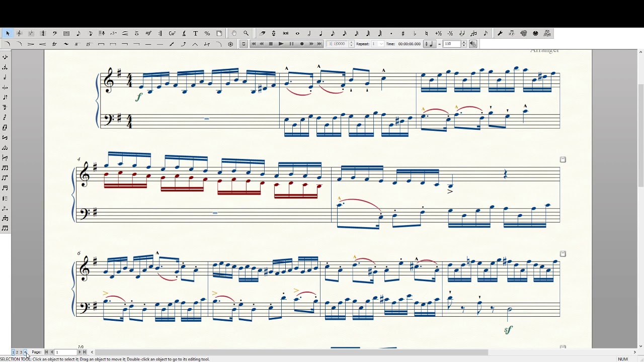644x362 pixels.
Task: Choose the Resize tool (percent sign)
Action: pyautogui.click(x=207, y=33)
